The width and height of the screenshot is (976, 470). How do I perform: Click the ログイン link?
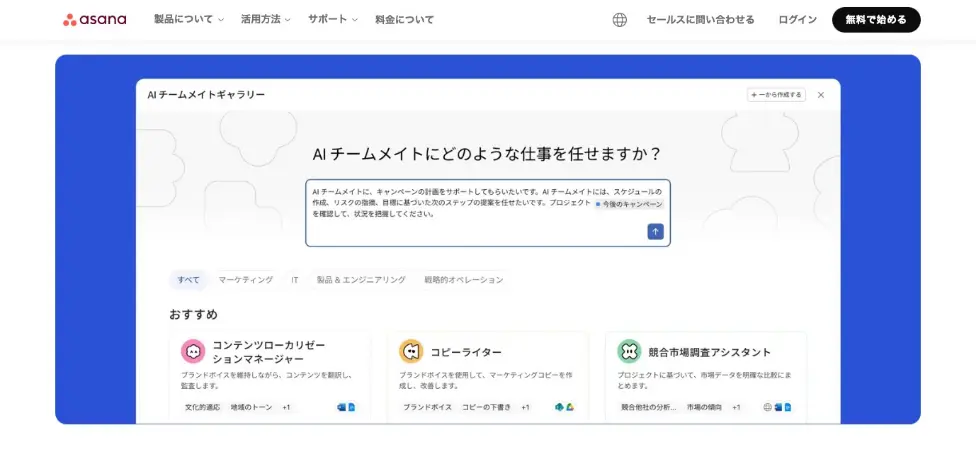tap(797, 20)
